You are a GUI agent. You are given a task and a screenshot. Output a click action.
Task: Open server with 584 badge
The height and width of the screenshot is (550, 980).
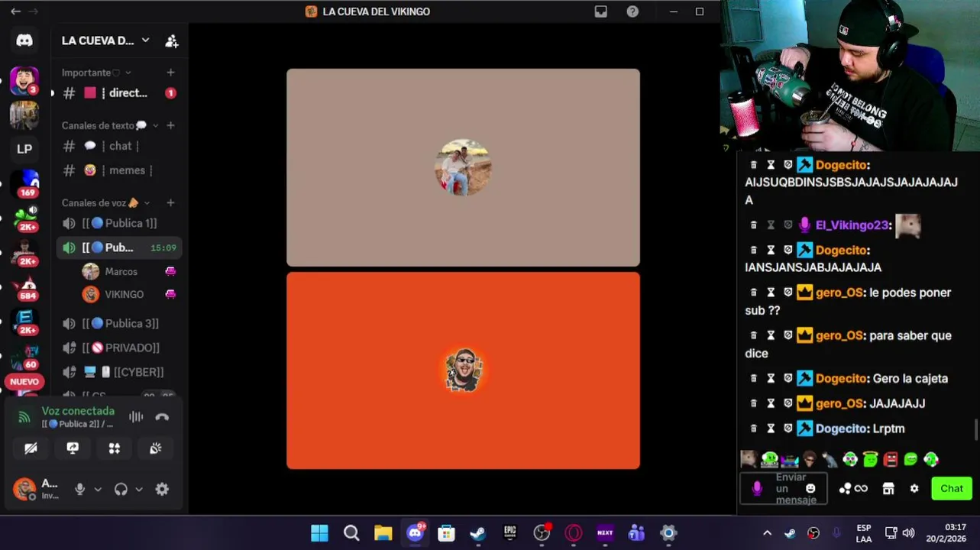click(x=26, y=286)
